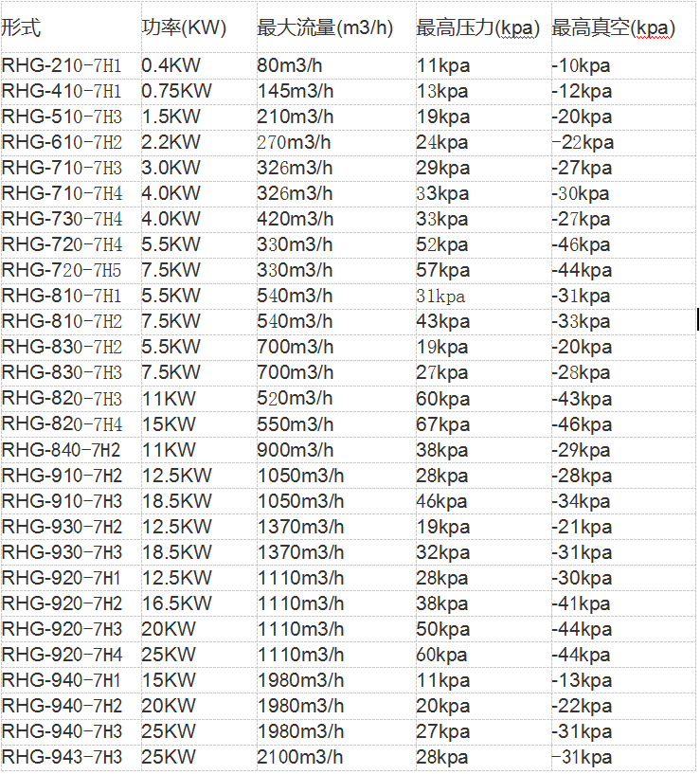Click the RHG-410-7H1 model cell
Viewport: 700px width, 774px height.
click(x=62, y=91)
